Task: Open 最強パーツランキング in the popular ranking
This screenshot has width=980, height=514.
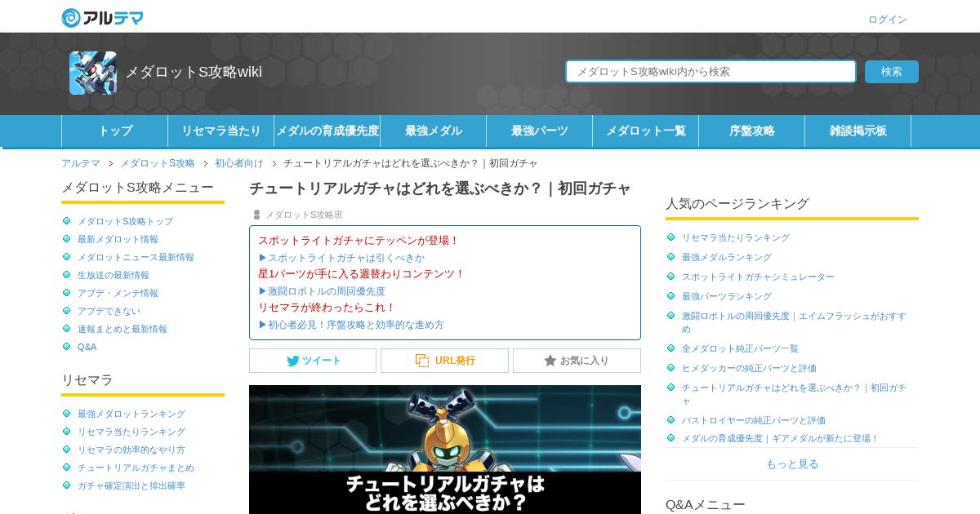Action: (x=727, y=296)
